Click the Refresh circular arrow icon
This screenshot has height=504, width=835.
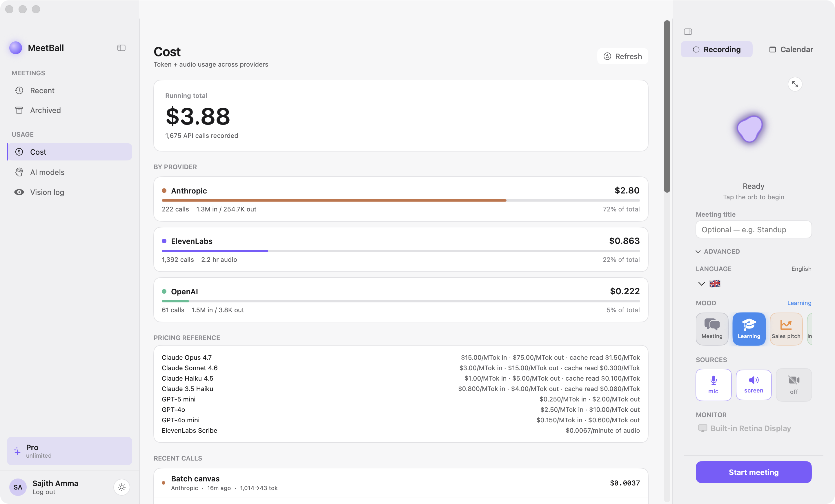[x=607, y=56]
